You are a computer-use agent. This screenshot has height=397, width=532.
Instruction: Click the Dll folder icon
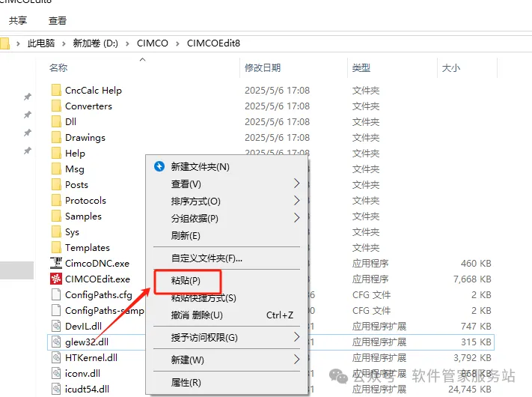click(56, 121)
